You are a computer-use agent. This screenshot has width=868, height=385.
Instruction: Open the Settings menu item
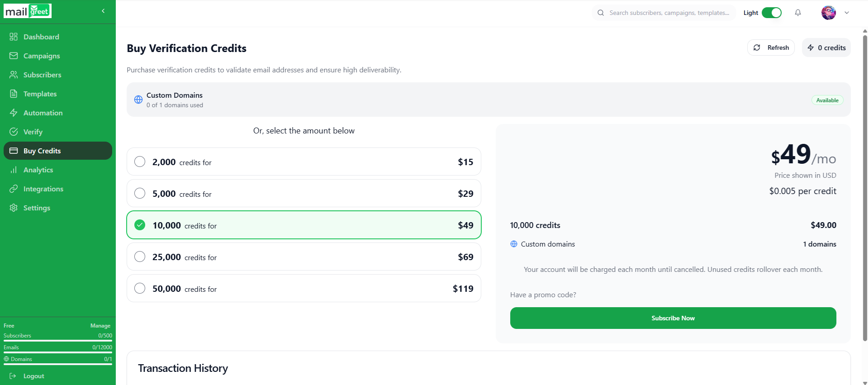click(x=37, y=208)
